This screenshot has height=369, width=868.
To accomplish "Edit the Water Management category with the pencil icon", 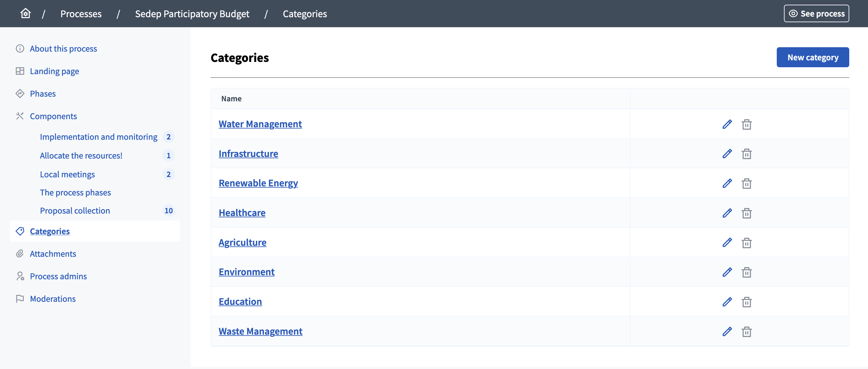I will coord(727,124).
